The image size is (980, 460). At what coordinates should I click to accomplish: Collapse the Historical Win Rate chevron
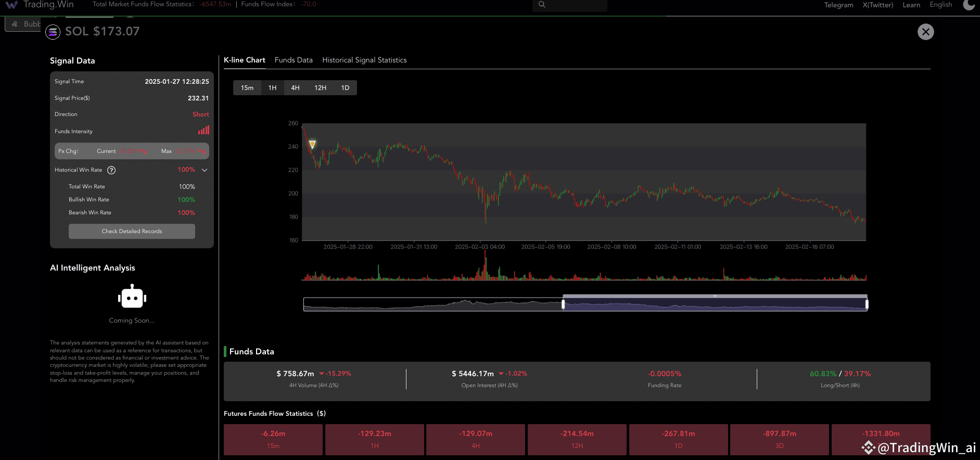[x=205, y=170]
